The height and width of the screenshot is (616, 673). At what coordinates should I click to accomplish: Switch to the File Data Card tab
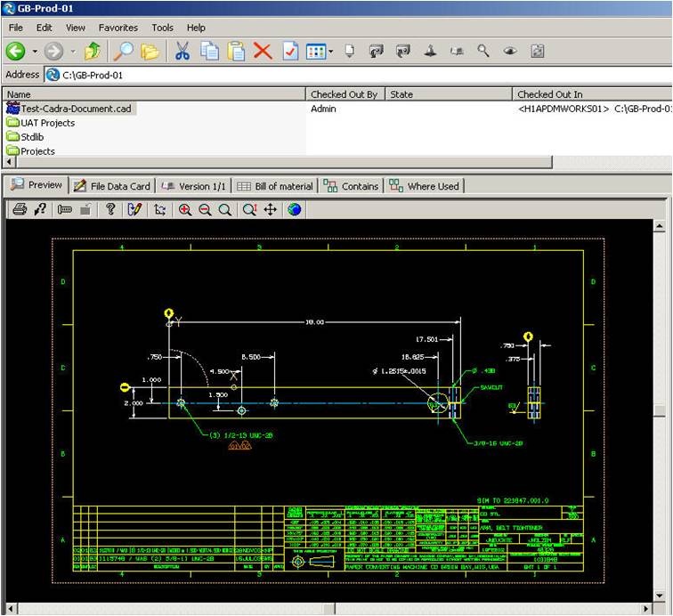pos(112,186)
